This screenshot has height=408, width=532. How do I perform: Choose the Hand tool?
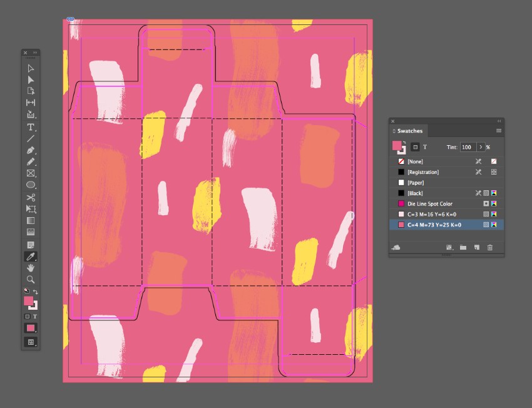[31, 268]
